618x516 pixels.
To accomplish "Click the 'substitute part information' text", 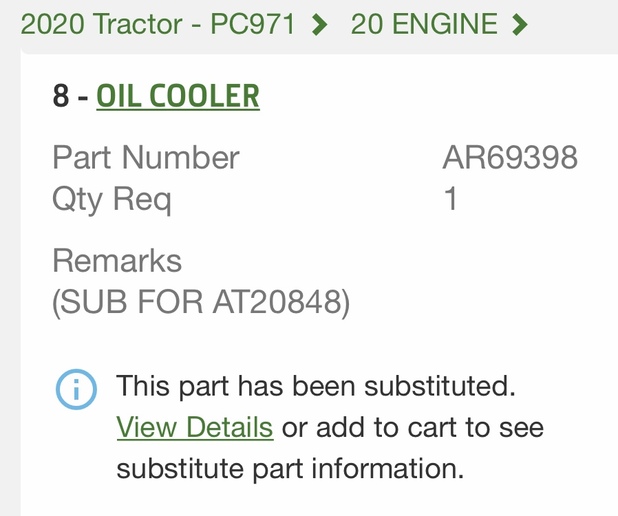I will pyautogui.click(x=290, y=469).
